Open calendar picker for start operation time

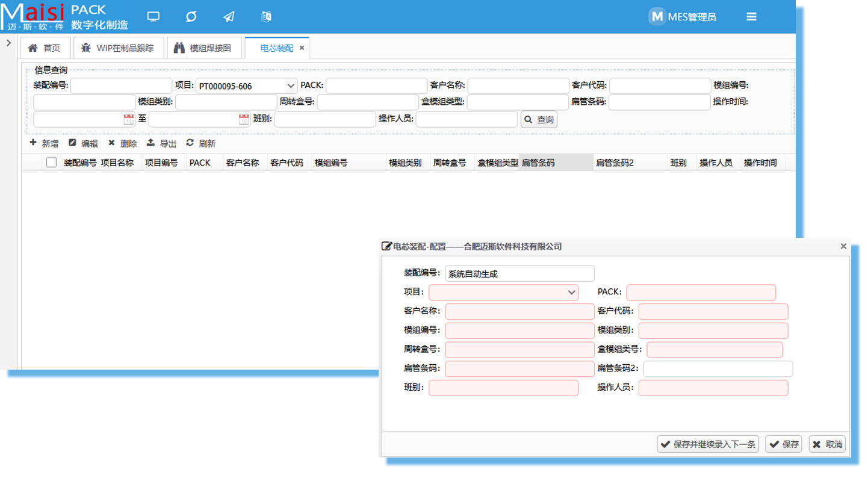[x=129, y=119]
